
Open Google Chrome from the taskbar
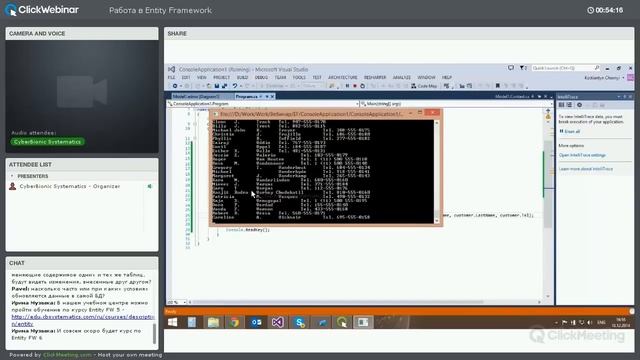pos(234,322)
